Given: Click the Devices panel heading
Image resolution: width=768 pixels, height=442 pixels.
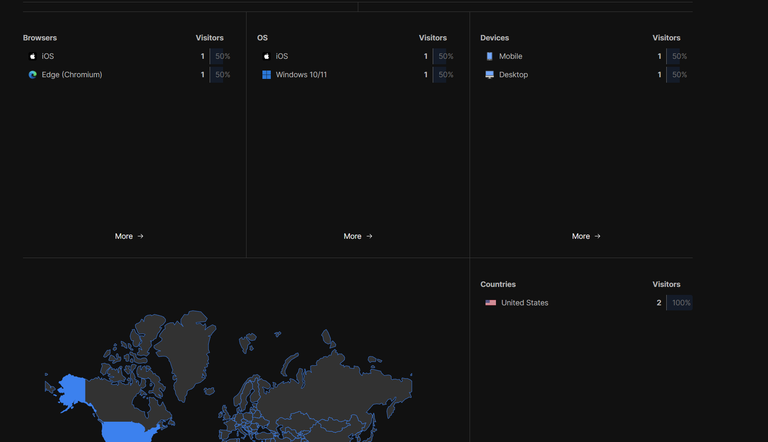Looking at the screenshot, I should click(495, 38).
